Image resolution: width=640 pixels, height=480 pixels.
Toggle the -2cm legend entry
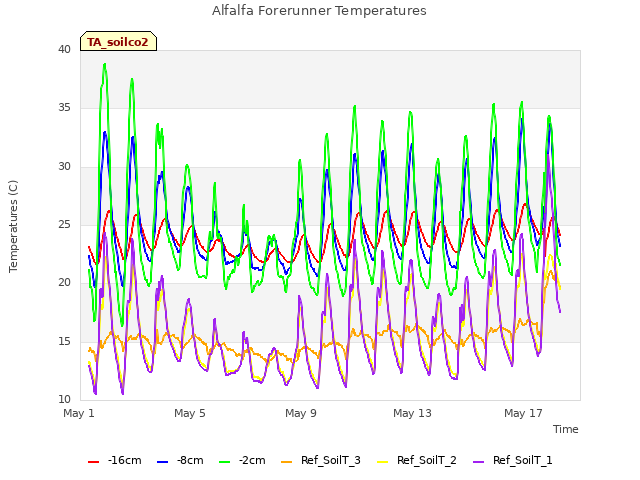click(242, 460)
